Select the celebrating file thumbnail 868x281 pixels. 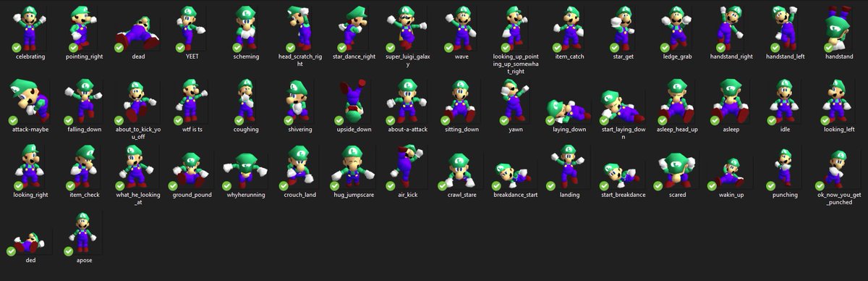pyautogui.click(x=30, y=28)
